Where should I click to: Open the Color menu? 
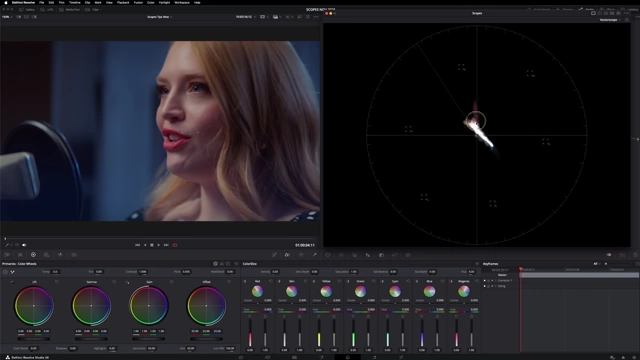tap(151, 2)
